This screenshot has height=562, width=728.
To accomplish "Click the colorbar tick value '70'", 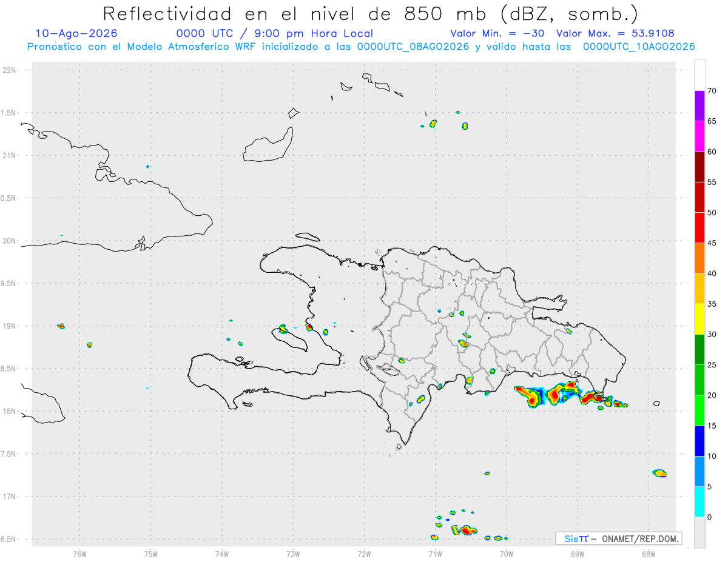I will point(712,91).
